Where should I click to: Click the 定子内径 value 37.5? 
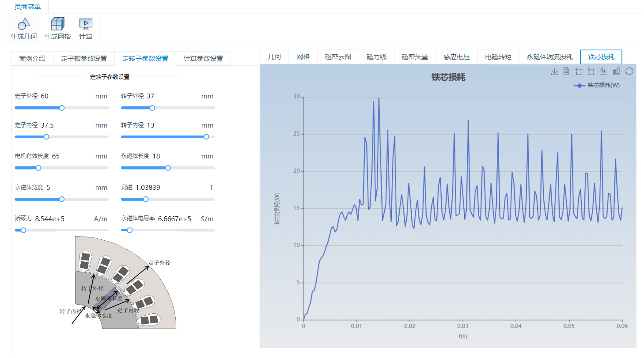pyautogui.click(x=47, y=125)
